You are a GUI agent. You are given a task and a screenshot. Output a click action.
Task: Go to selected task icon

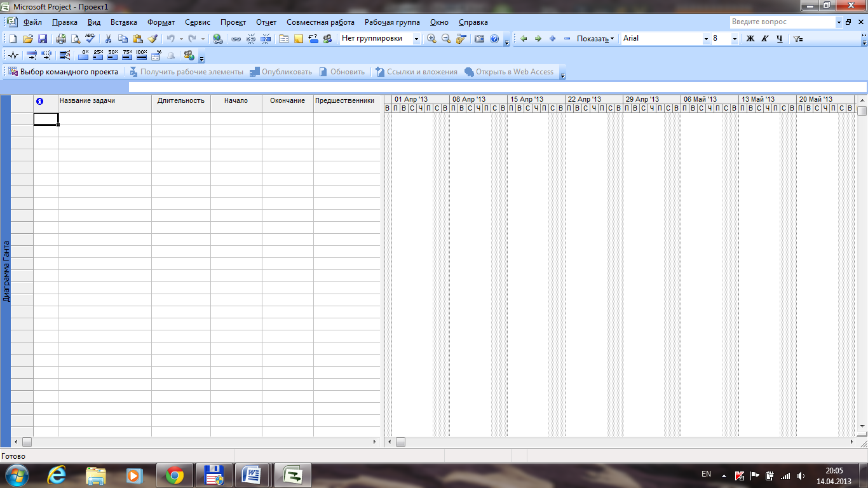coord(461,39)
